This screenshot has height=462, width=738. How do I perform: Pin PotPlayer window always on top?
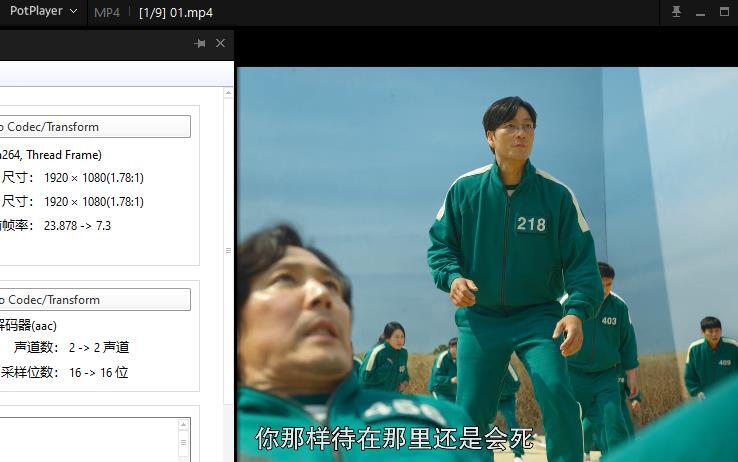pyautogui.click(x=676, y=11)
